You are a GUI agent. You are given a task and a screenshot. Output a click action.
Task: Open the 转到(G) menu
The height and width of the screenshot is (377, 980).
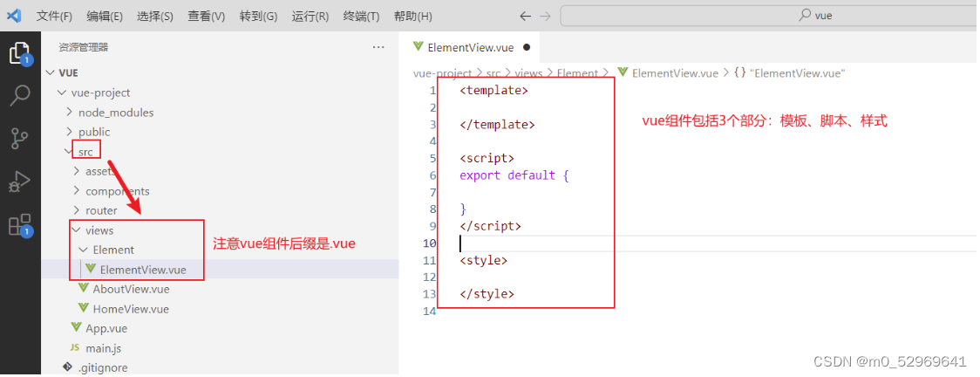(258, 17)
